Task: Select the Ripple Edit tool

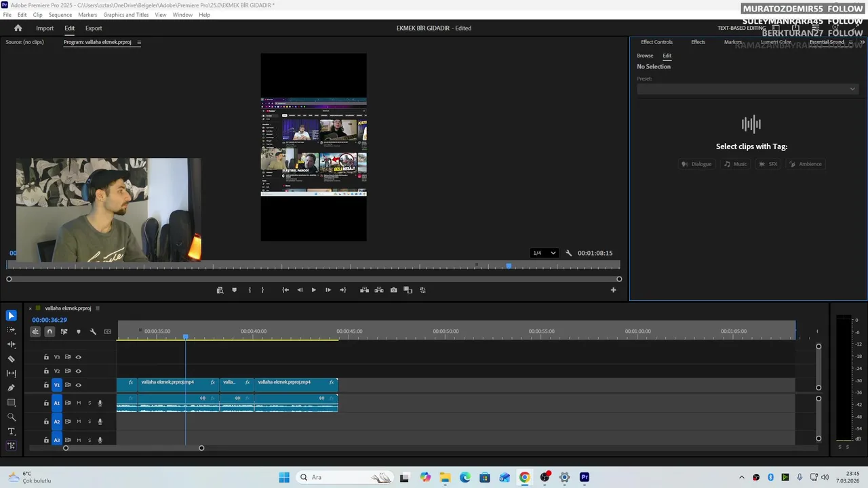Action: coord(11,344)
